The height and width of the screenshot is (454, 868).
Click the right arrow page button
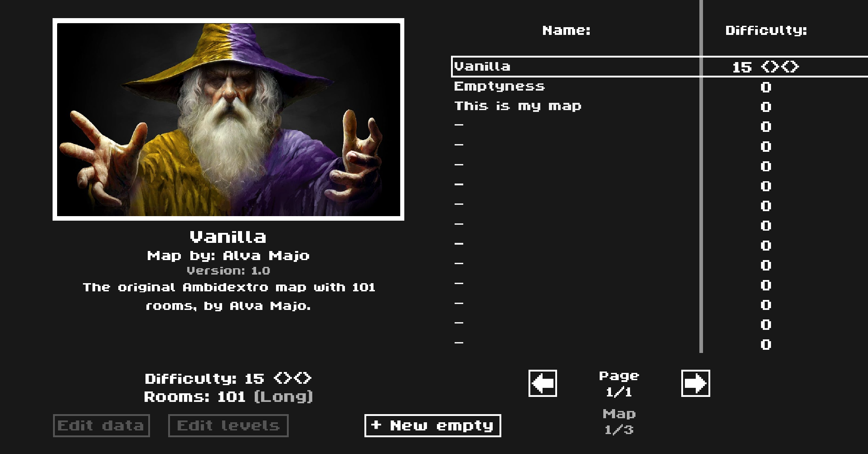[x=695, y=383]
